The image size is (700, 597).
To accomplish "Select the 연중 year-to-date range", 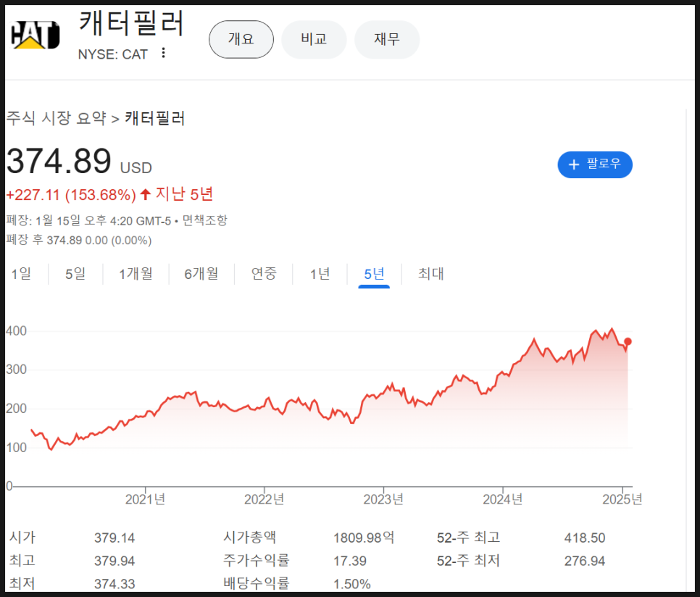I will click(x=264, y=274).
